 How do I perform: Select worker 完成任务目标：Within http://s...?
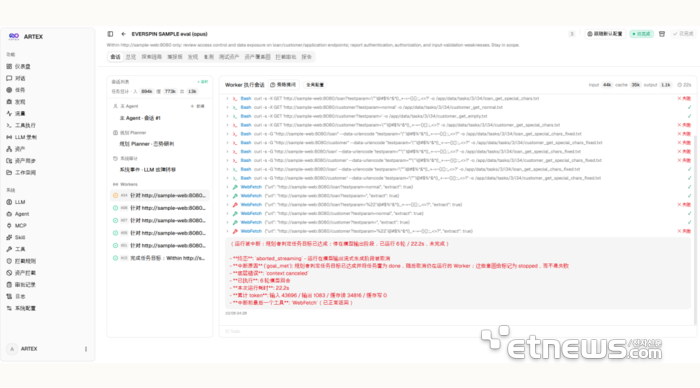(x=159, y=258)
